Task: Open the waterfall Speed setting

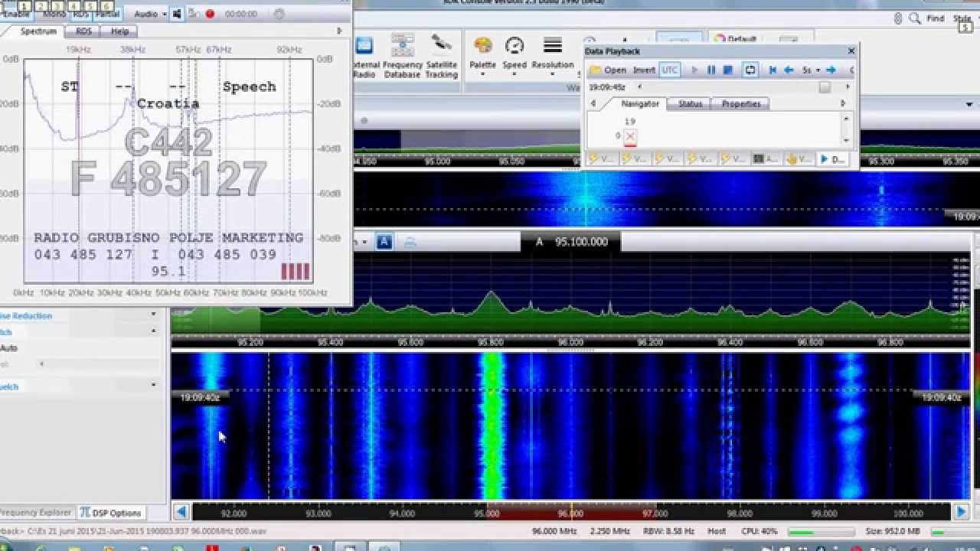Action: pyautogui.click(x=514, y=56)
